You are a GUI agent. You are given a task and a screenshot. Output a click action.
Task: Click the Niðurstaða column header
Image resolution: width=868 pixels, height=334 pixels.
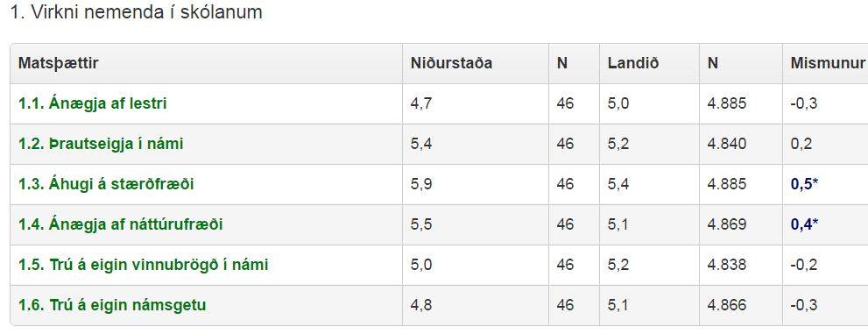point(451,63)
